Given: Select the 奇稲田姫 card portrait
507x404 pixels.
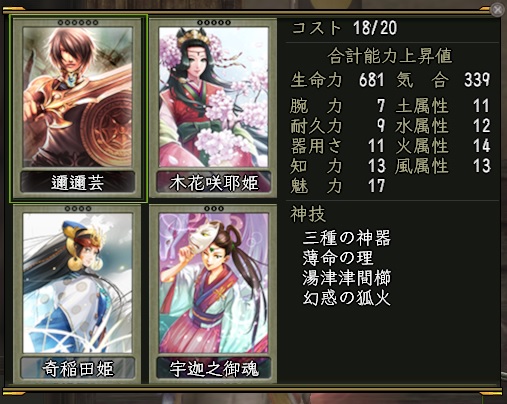Looking at the screenshot, I should click(x=77, y=283).
